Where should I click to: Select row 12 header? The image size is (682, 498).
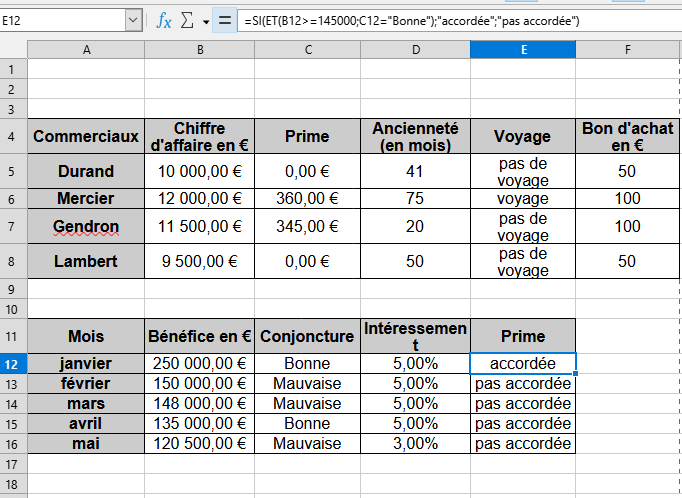pos(13,363)
